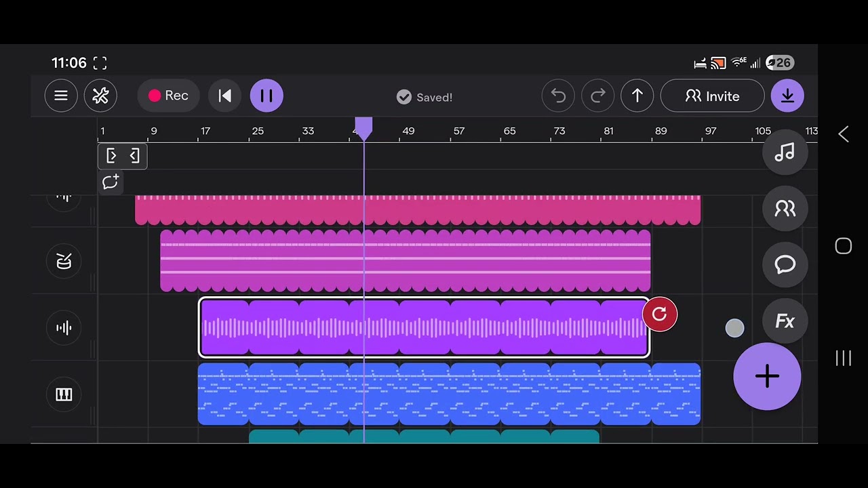Toggle the loop bracket markers
Screen dimensions: 868x488
pyautogui.click(x=123, y=156)
